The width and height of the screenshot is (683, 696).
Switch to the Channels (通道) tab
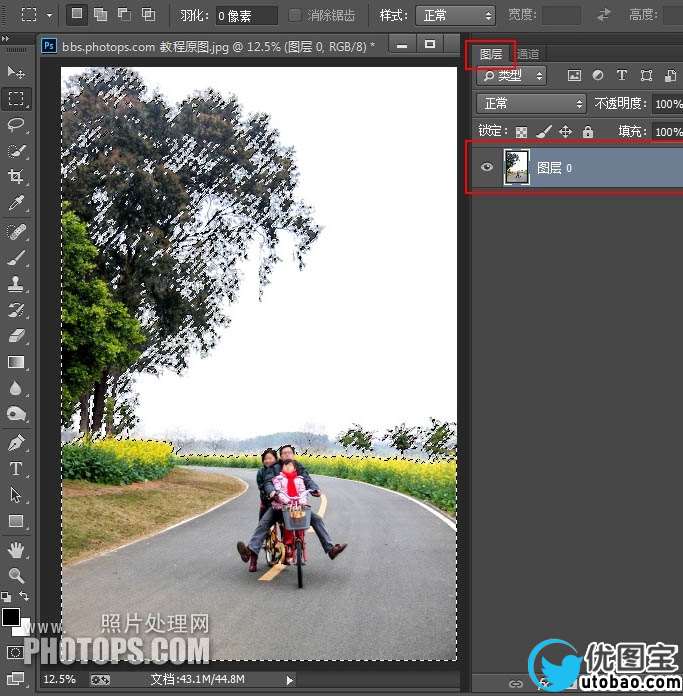(528, 54)
